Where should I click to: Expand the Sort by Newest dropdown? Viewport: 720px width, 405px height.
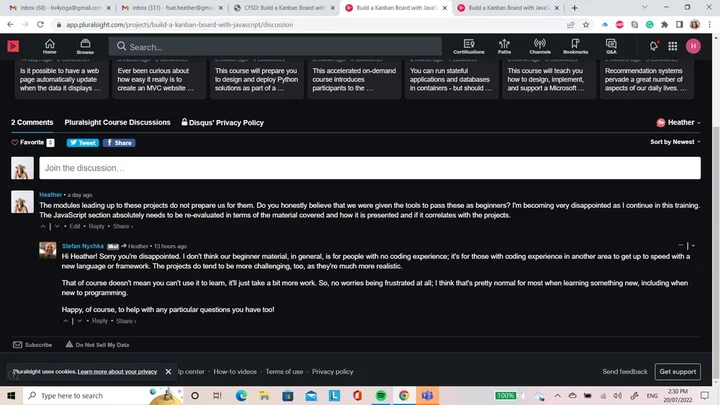coord(674,142)
